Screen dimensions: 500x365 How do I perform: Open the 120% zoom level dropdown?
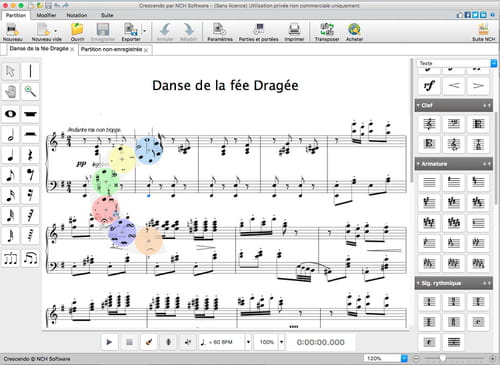click(x=404, y=358)
